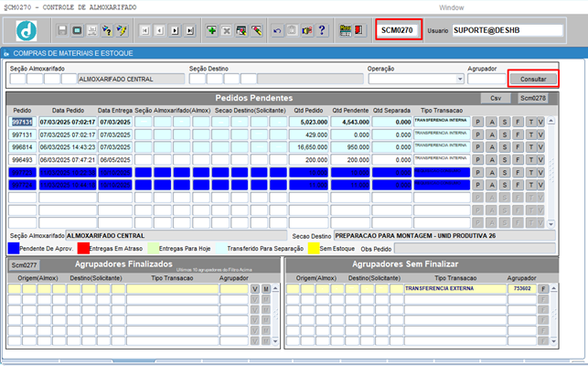Click agrupador number 753602

pos(522,288)
